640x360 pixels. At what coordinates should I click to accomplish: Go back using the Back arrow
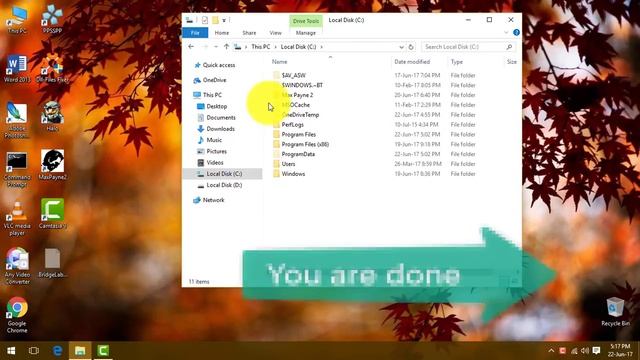pos(191,47)
